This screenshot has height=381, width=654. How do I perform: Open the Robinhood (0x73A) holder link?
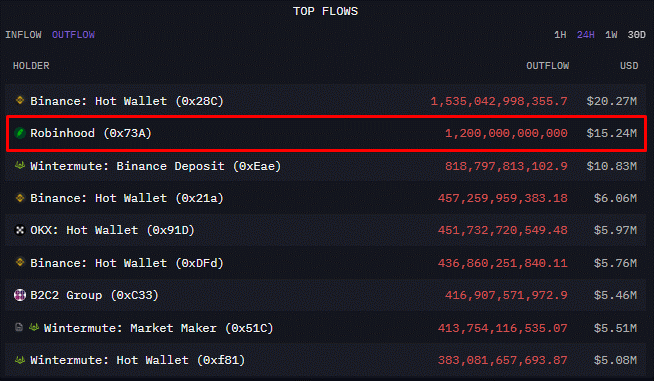click(x=91, y=133)
